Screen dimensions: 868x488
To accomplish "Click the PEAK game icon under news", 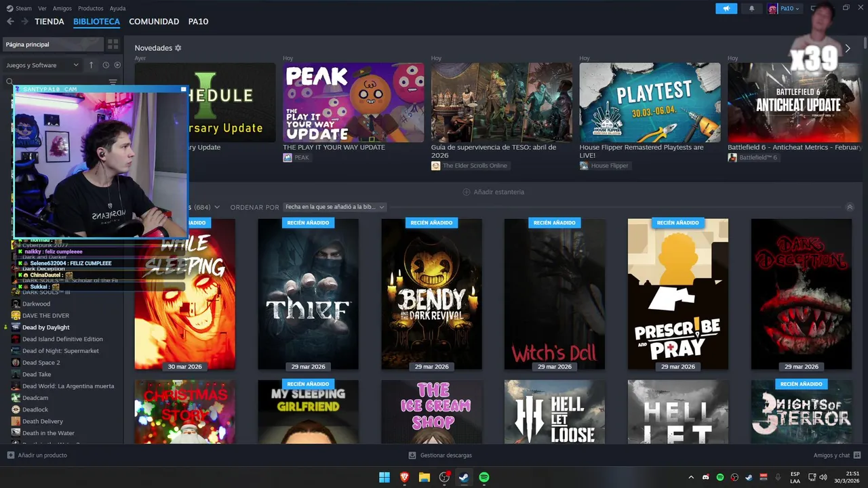I will tap(288, 157).
